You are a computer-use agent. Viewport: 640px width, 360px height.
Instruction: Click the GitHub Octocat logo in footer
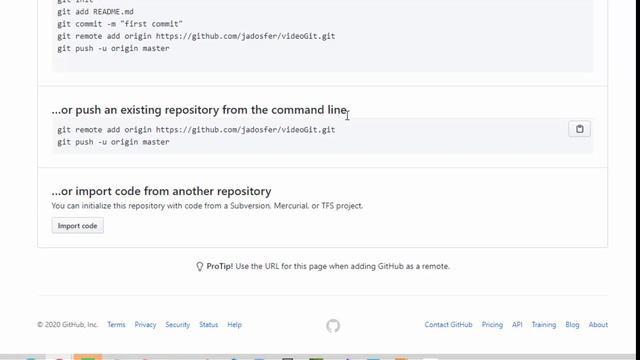[333, 326]
